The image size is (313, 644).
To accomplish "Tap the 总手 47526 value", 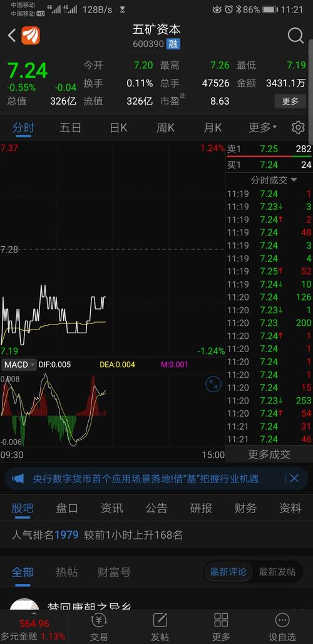I will pyautogui.click(x=215, y=83).
